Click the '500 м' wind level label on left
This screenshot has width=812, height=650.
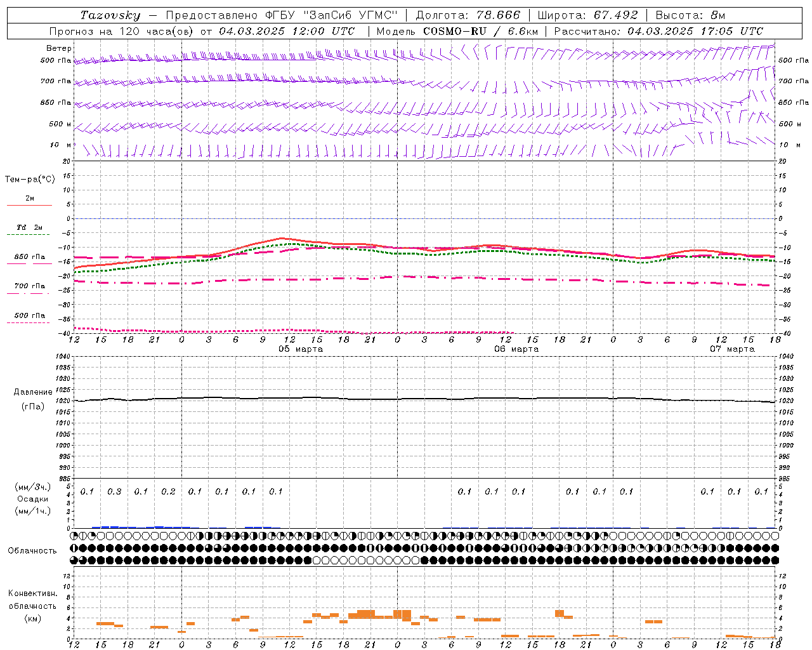(60, 124)
